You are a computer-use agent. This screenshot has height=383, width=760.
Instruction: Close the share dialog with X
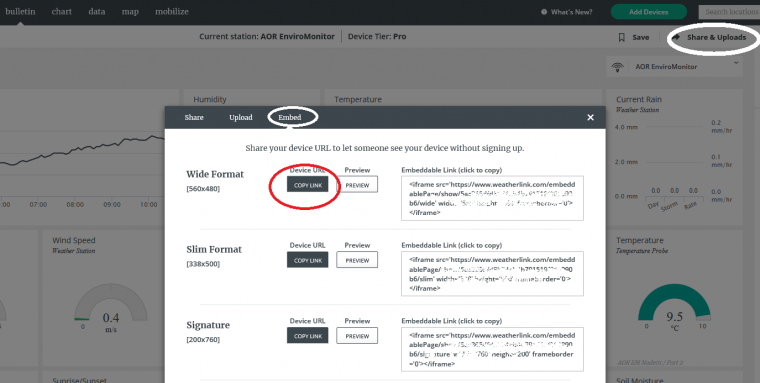coord(590,117)
